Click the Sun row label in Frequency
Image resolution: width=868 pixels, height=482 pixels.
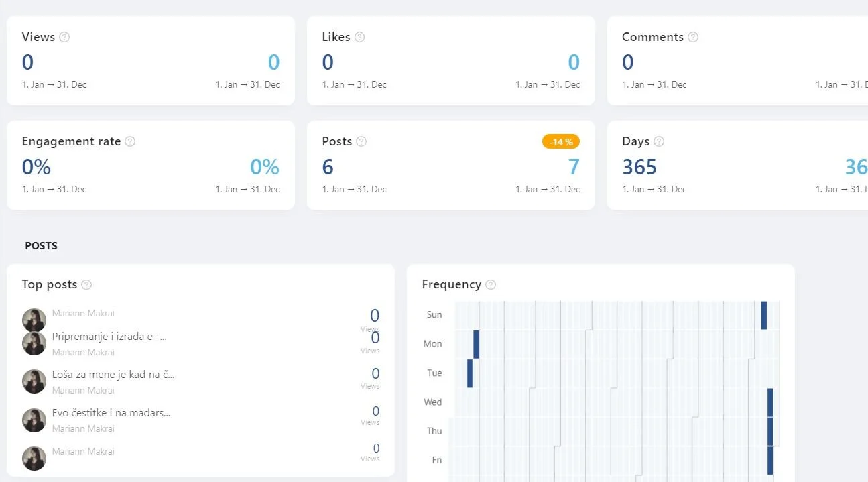434,314
